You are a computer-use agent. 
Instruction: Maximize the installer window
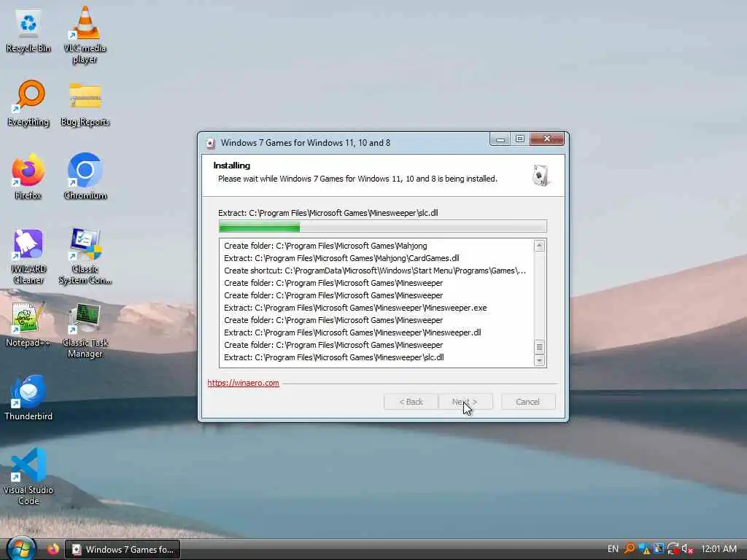pos(519,139)
